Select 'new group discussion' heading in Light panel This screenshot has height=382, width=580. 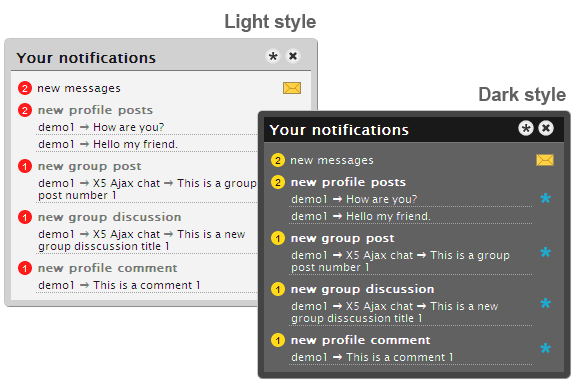pos(109,217)
